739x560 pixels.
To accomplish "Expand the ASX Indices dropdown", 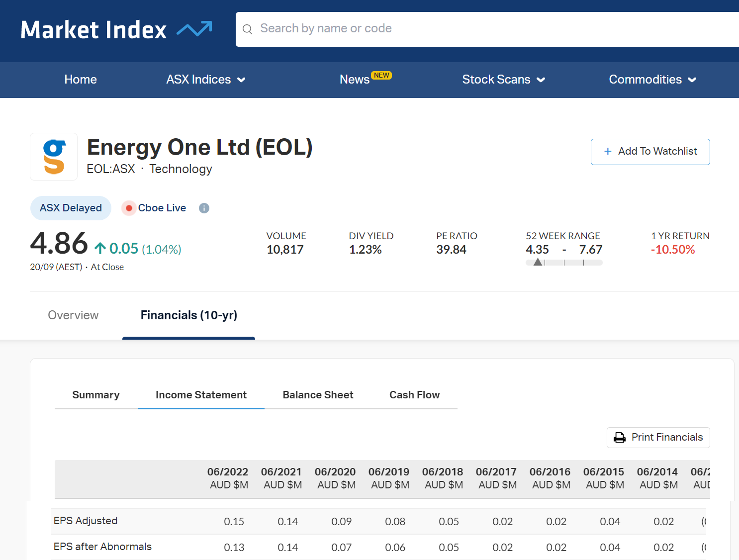I will [x=206, y=80].
